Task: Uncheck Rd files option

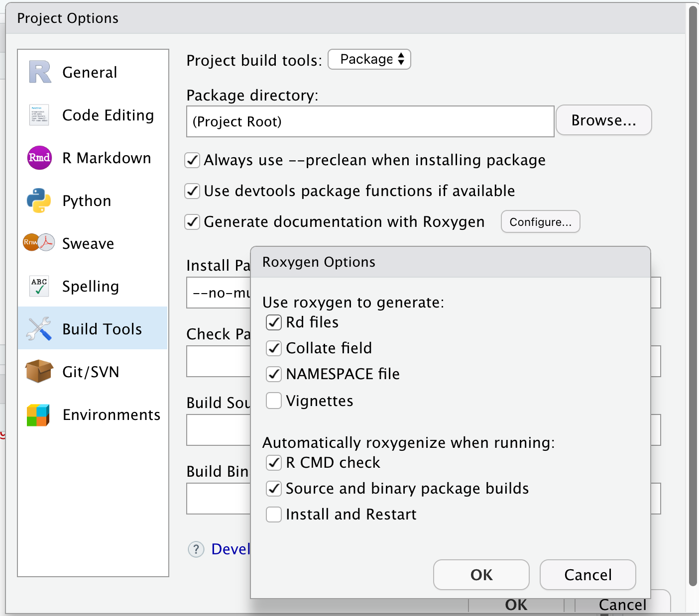Action: click(x=274, y=322)
